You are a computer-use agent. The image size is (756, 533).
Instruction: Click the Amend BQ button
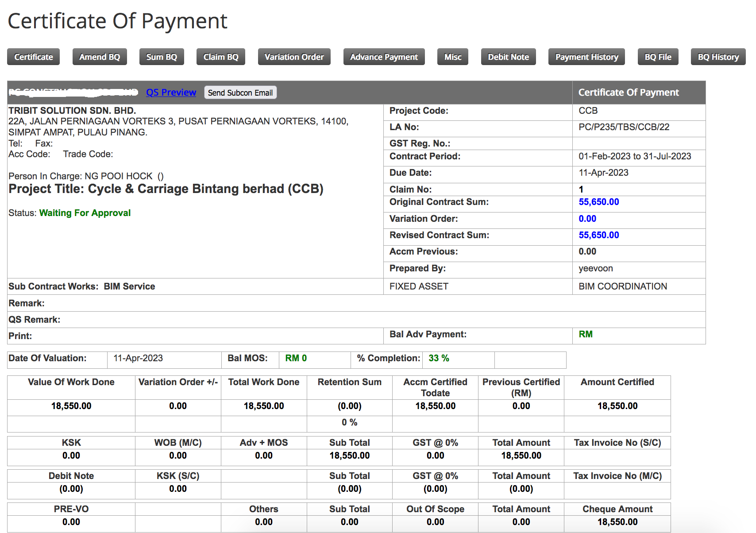(x=100, y=57)
